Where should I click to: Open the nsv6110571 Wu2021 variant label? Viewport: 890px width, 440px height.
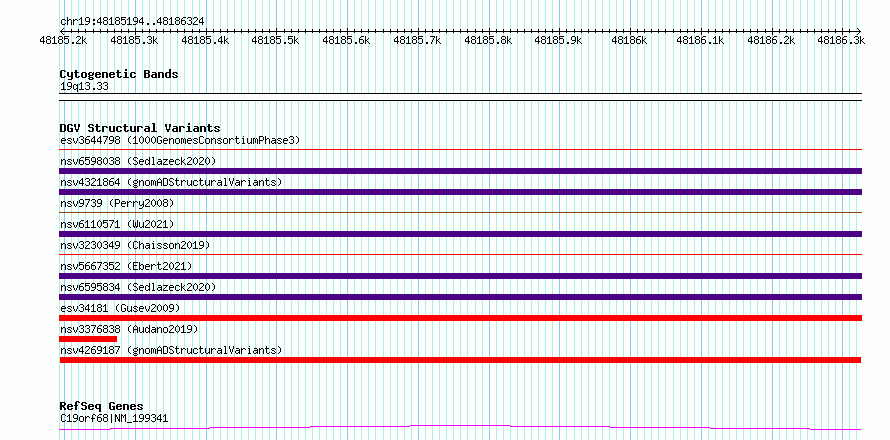117,224
